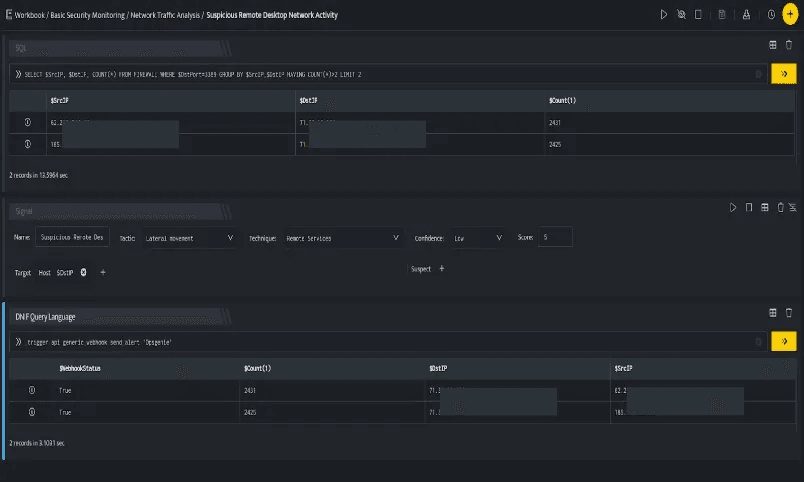Viewport: 804px width, 482px height.
Task: Expand the Technique dropdown showing Remote Services
Action: click(343, 238)
